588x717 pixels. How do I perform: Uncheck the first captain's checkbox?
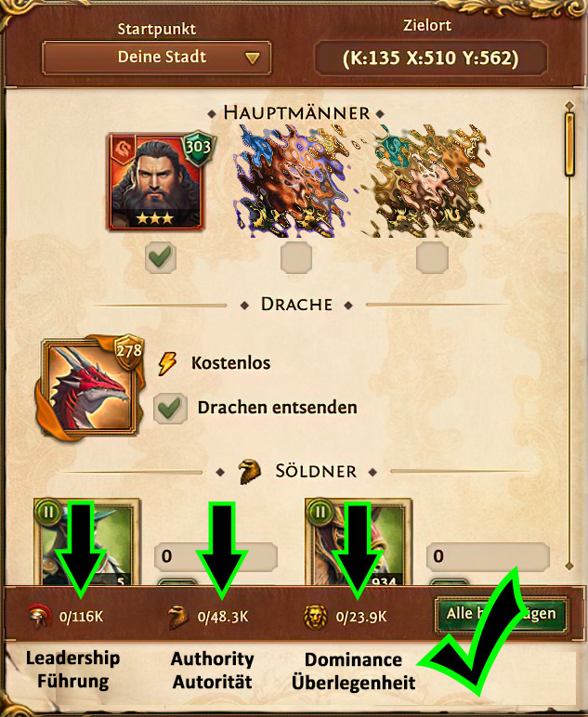click(x=161, y=258)
